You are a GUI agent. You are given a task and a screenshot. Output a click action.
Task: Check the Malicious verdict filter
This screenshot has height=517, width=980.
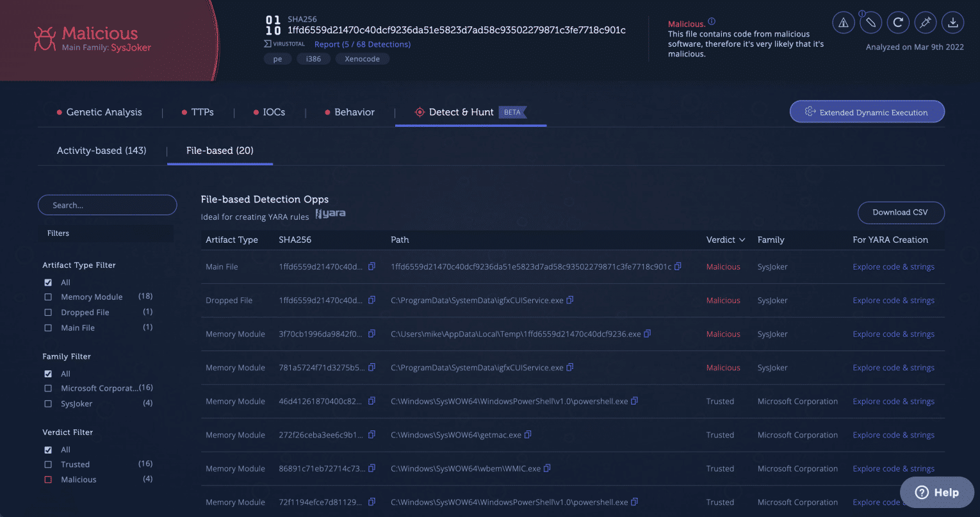coord(47,479)
